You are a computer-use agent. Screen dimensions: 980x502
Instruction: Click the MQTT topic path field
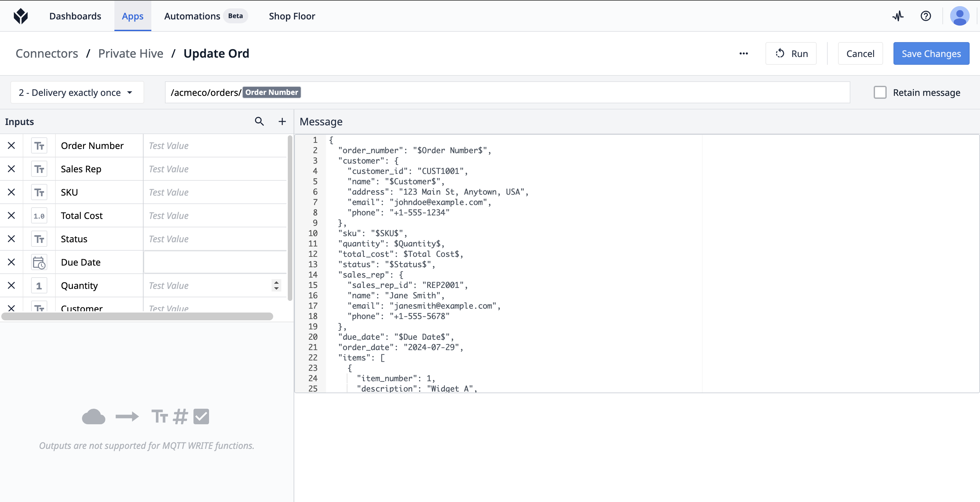pyautogui.click(x=507, y=92)
